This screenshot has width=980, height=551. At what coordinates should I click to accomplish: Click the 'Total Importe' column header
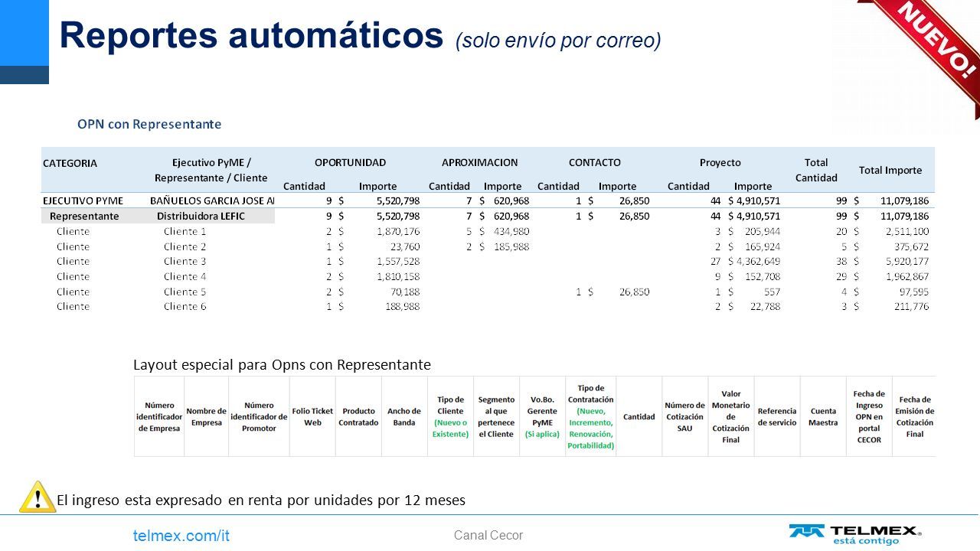point(890,170)
